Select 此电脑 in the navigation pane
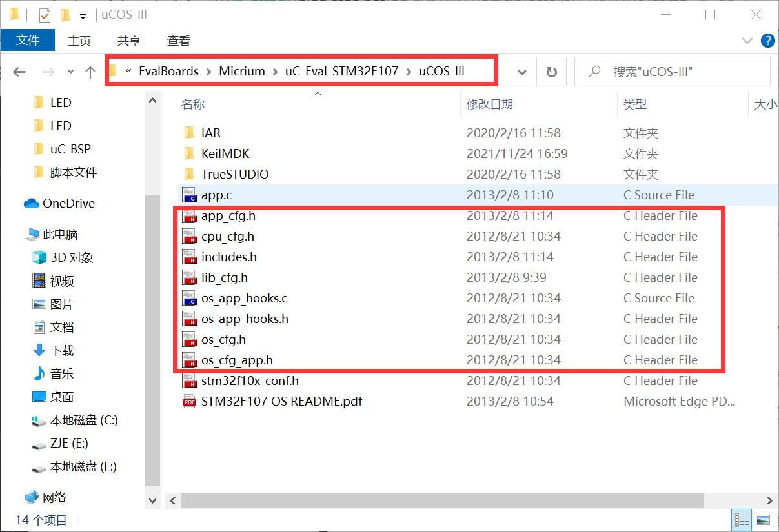This screenshot has height=532, width=779. pos(60,234)
